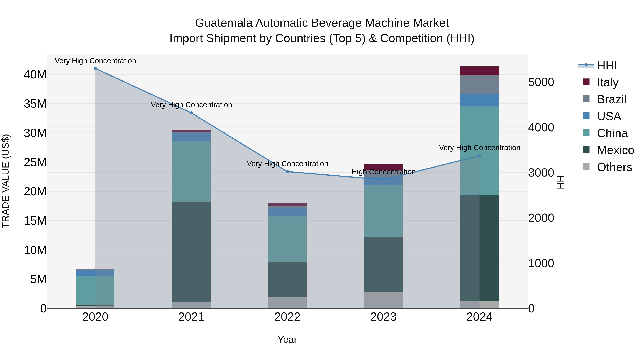Click the Import Shipment by Countries subtitle line
Screen dimensions: 644x362
[x=322, y=38]
